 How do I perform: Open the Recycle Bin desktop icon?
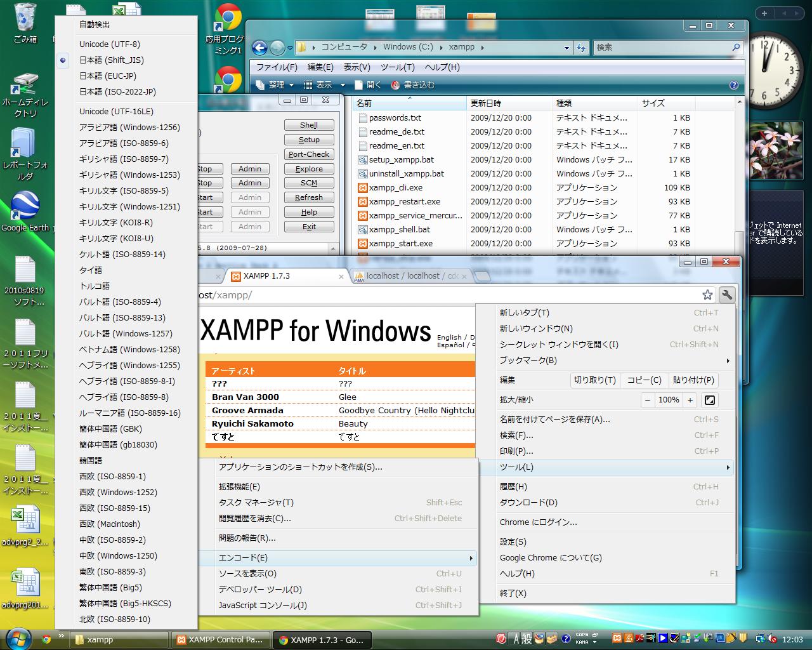click(x=25, y=23)
